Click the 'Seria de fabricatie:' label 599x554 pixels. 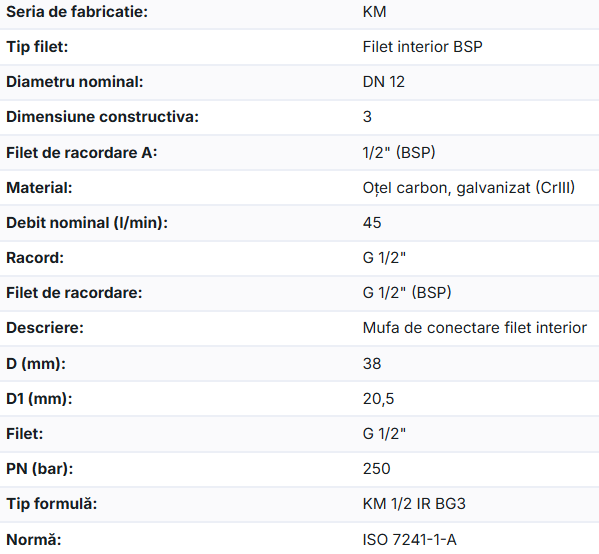pos(77,12)
